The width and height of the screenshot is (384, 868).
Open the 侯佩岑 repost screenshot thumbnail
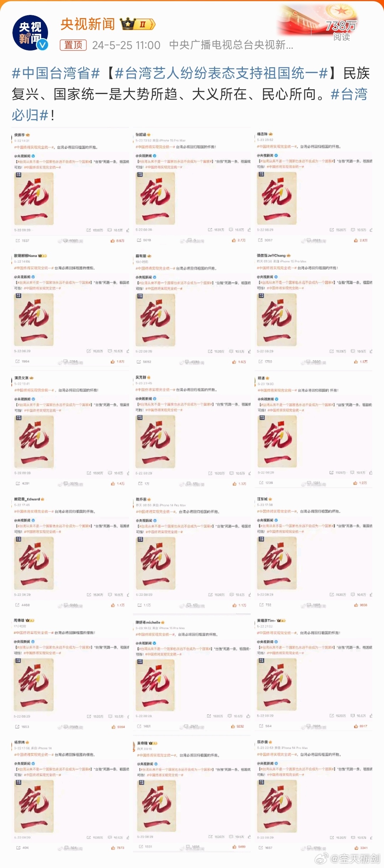(70, 188)
